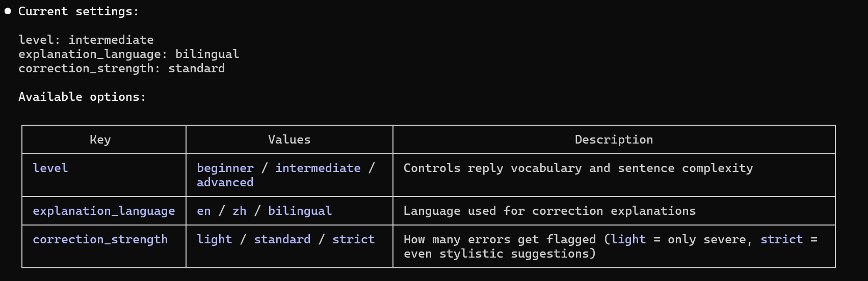This screenshot has height=281, width=868.
Task: Select the strict value in Values column
Action: pyautogui.click(x=353, y=239)
